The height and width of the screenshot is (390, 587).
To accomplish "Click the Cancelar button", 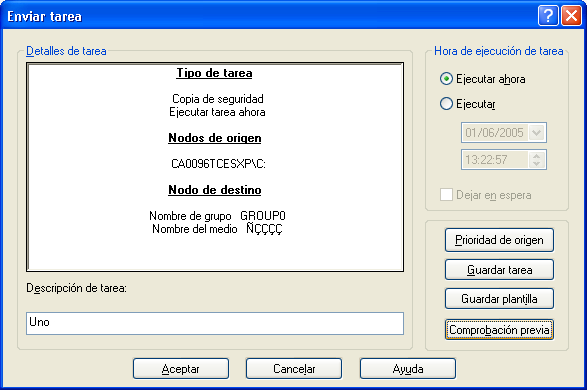I will tap(294, 369).
